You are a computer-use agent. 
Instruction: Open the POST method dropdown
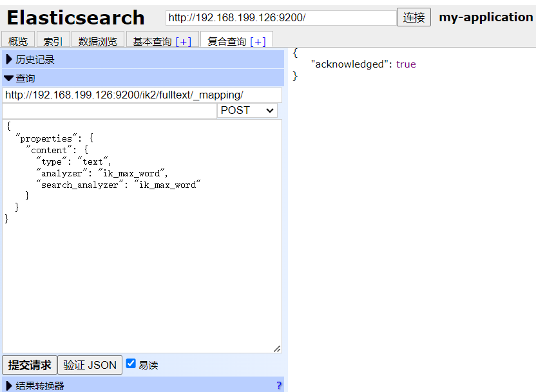pyautogui.click(x=247, y=110)
